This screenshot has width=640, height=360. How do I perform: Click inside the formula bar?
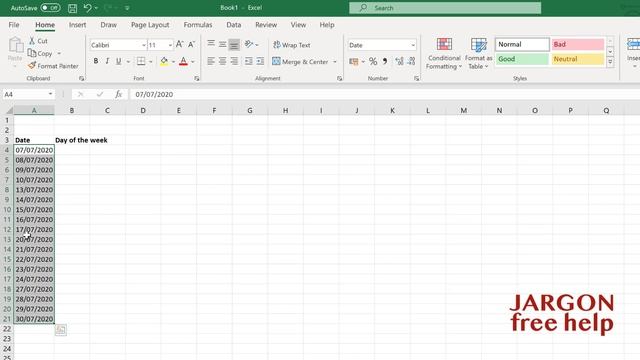click(x=384, y=94)
